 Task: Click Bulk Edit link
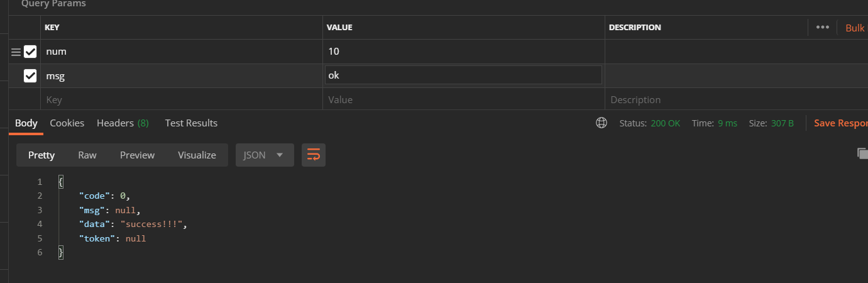point(855,28)
